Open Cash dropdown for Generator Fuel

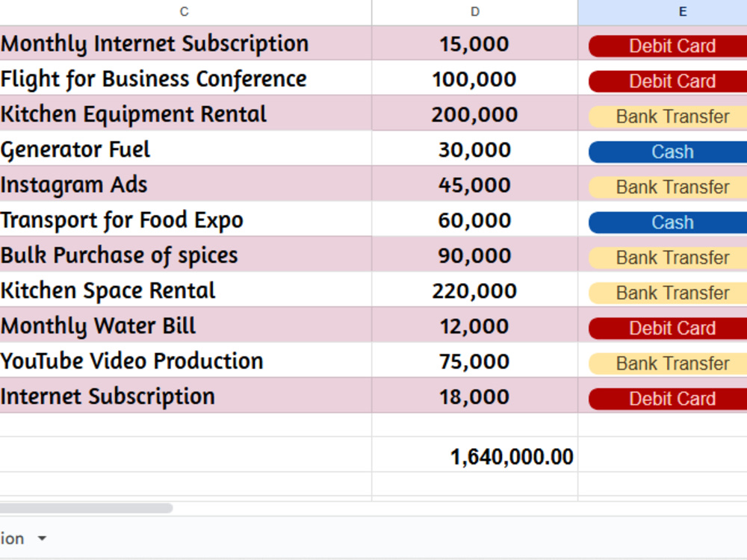[668, 152]
